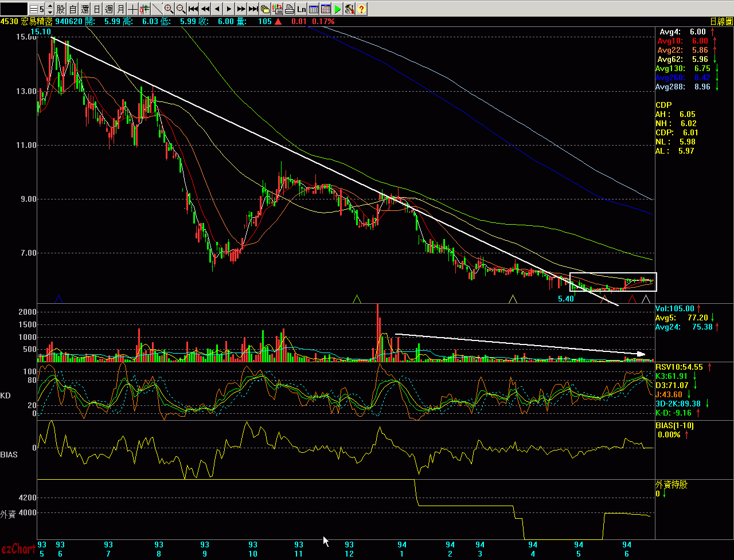
Task: Click the NH value 6.02
Action: [x=689, y=124]
